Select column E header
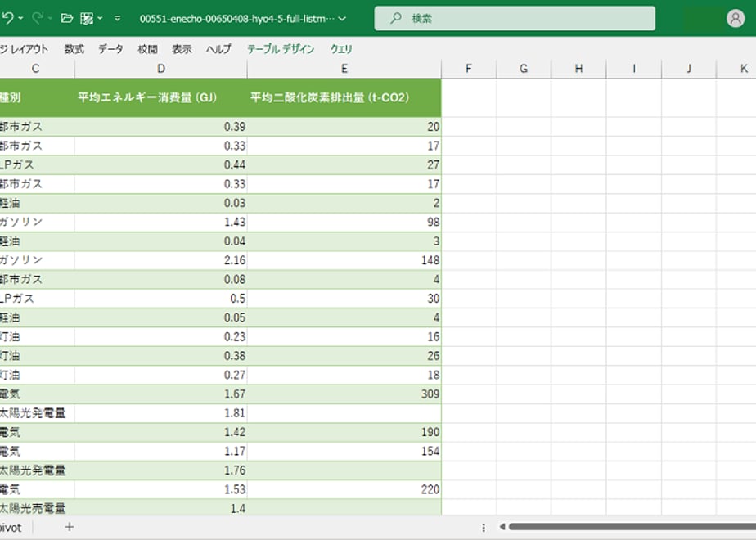Viewport: 756px width, 540px height. coord(344,69)
